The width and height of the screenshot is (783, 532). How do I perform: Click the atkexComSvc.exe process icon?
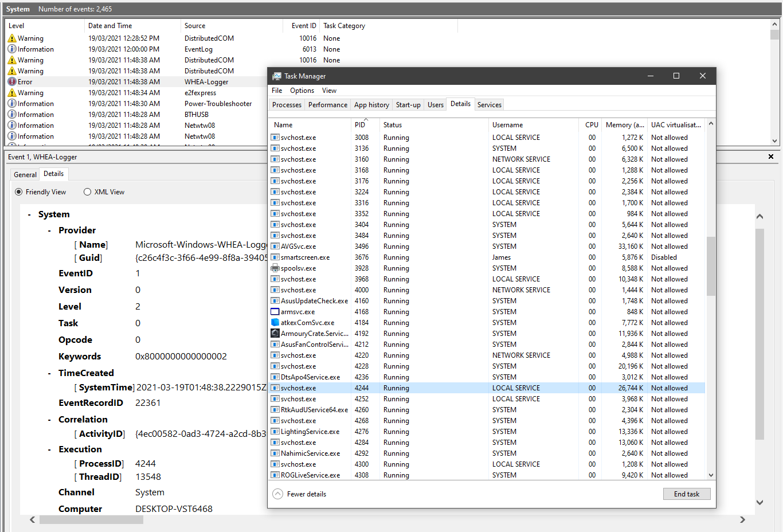pyautogui.click(x=275, y=323)
